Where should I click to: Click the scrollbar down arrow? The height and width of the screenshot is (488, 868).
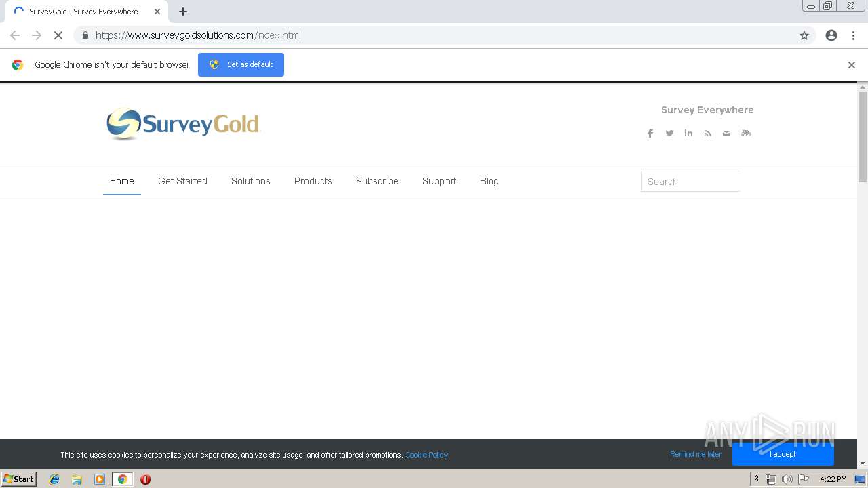(863, 463)
